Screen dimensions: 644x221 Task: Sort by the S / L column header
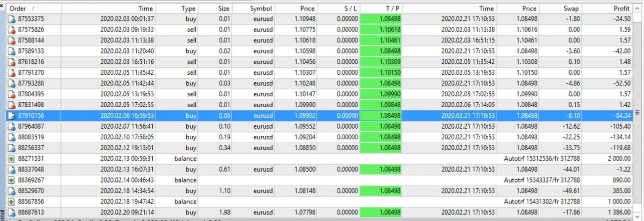click(x=339, y=8)
